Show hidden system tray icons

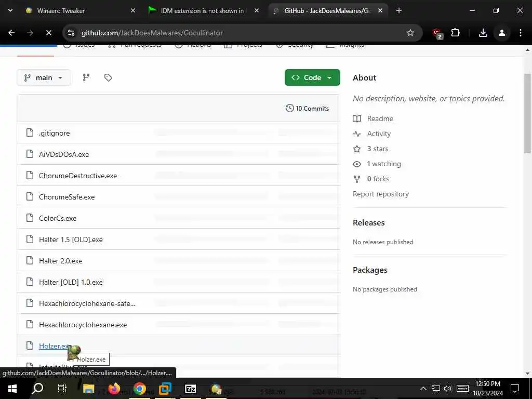click(x=423, y=389)
